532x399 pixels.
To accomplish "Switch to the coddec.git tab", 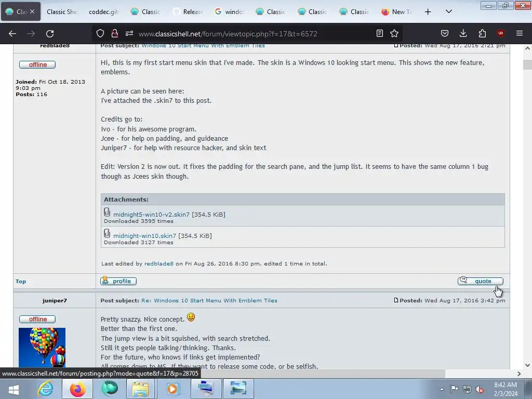I will [x=103, y=11].
